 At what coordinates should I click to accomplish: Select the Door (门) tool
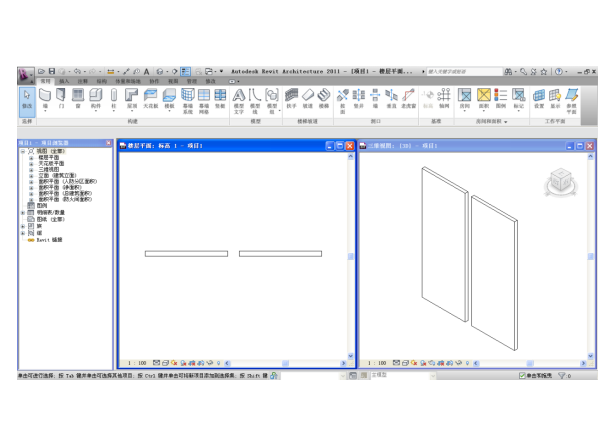(62, 98)
